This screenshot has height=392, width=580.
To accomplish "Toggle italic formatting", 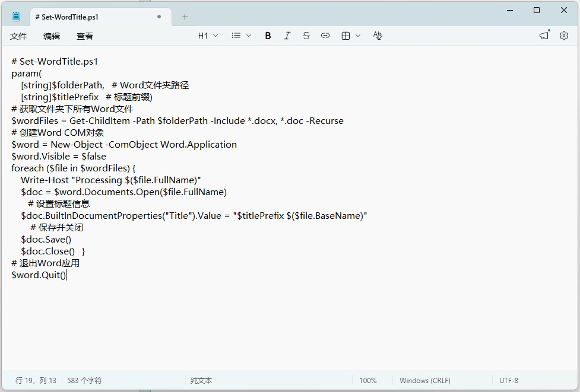I will tap(287, 36).
